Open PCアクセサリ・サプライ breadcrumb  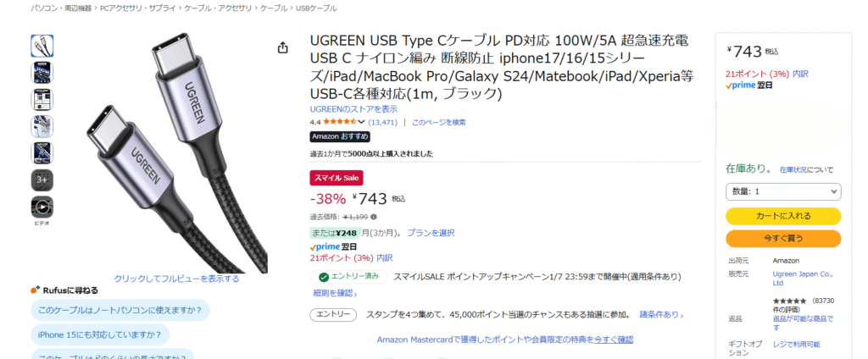click(136, 8)
